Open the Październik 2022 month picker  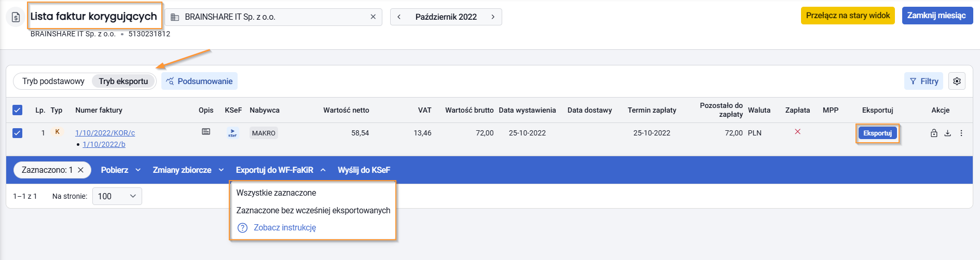coord(446,17)
